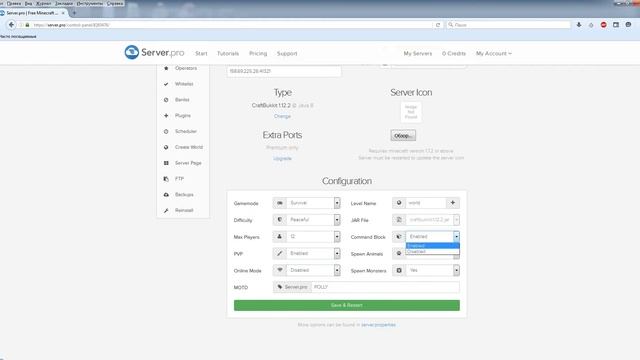Collapse the Command Block dropdown box

(x=433, y=237)
